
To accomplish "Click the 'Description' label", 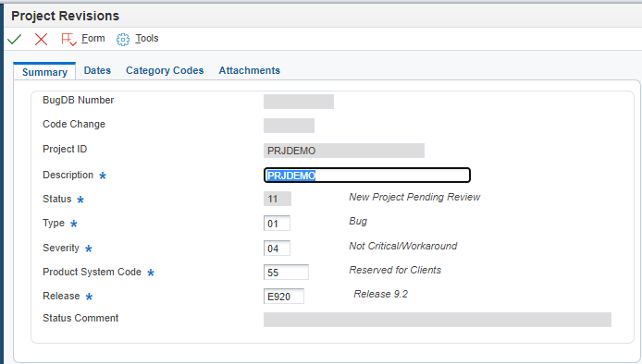I will [x=68, y=175].
